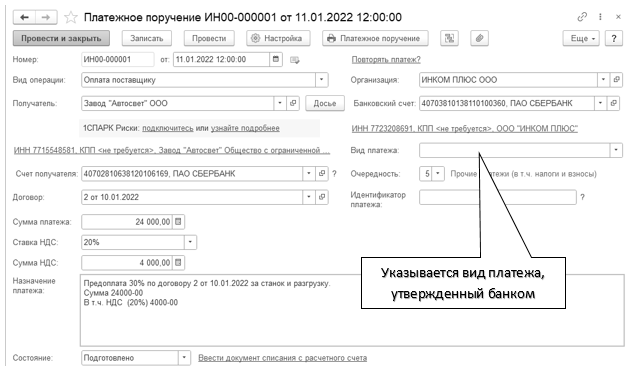Open the calculator for Сумма НДС
Screen dimensions: 631x375
(x=178, y=263)
